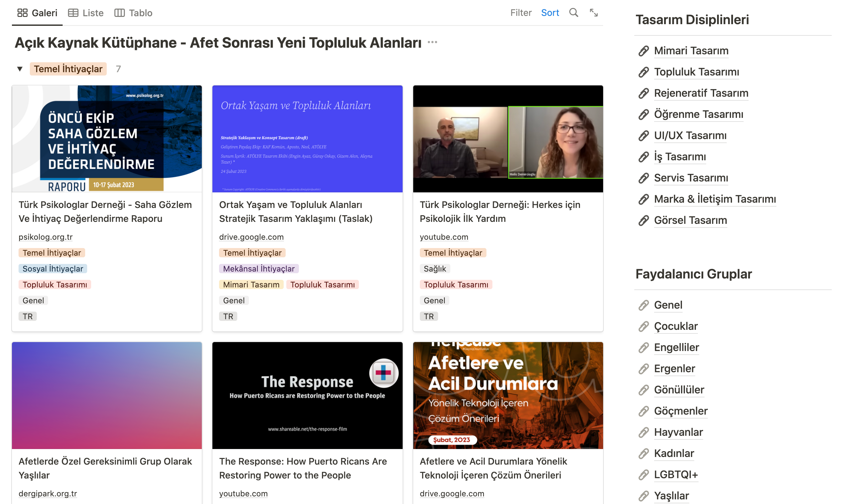847x504 pixels.
Task: Click the expand to full page icon
Action: coord(593,13)
